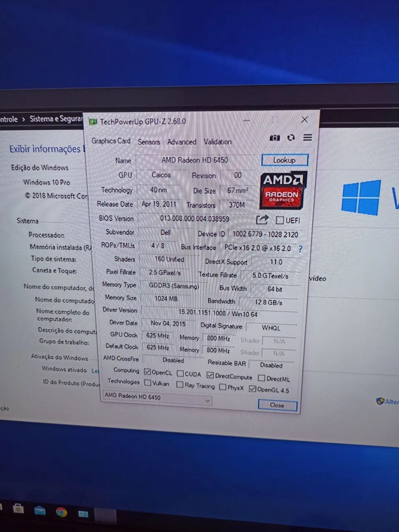Launch Google Chrome from the taskbar
This screenshot has height=532, width=399.
coord(61,512)
